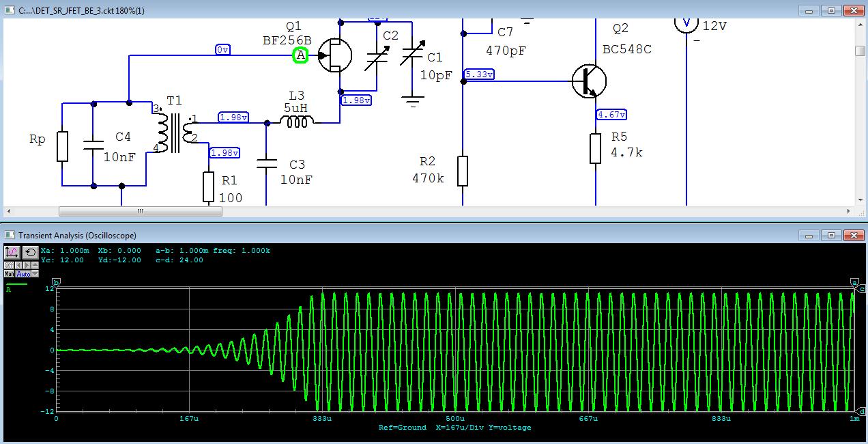This screenshot has height=444, width=868.
Task: Select the variable capacitor C2 symbol
Action: coord(377,58)
